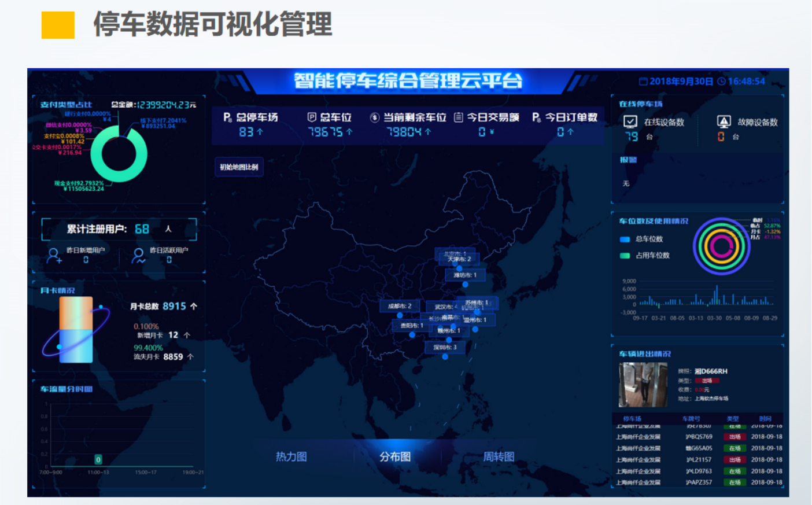Screen dimensions: 812x505
Task: Open the 周转图 map tab
Action: click(499, 456)
